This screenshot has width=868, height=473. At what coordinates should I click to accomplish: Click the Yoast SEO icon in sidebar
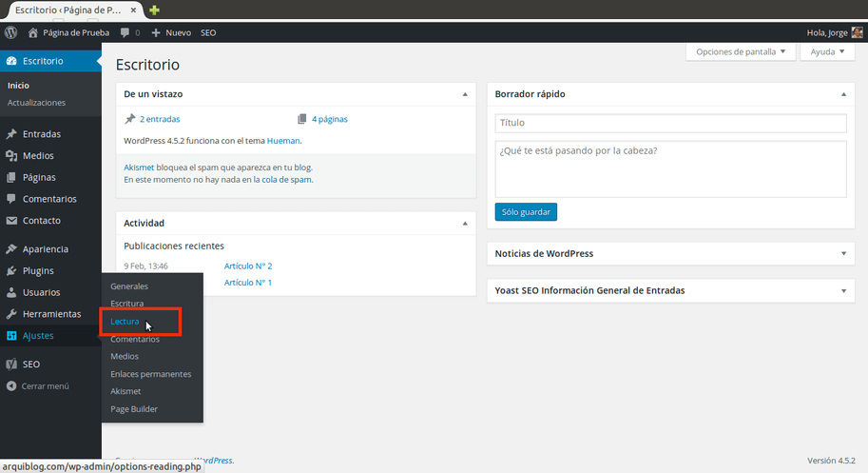click(11, 365)
